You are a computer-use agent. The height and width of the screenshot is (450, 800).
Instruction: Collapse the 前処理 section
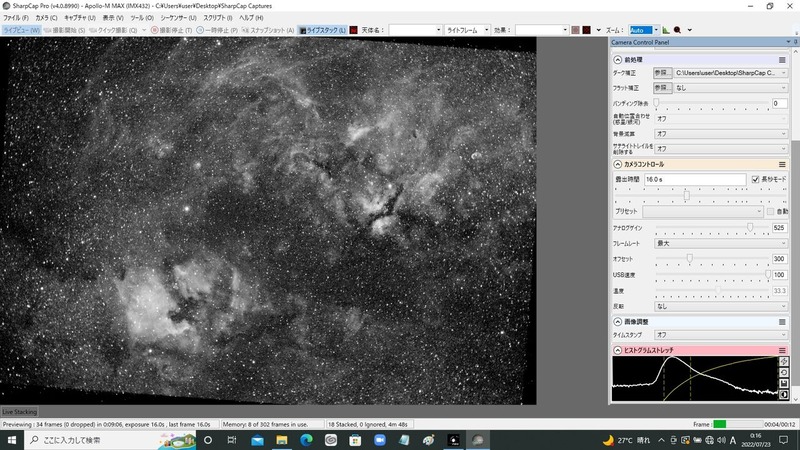(617, 60)
